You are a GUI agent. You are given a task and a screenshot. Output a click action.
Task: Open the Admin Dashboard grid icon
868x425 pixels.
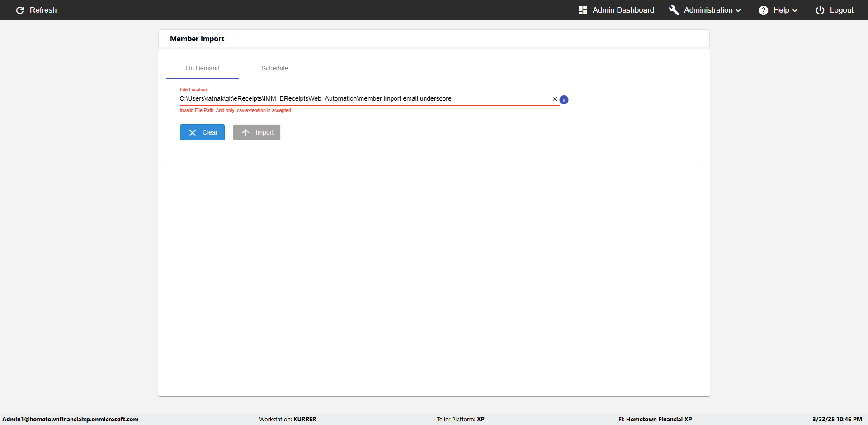point(583,10)
